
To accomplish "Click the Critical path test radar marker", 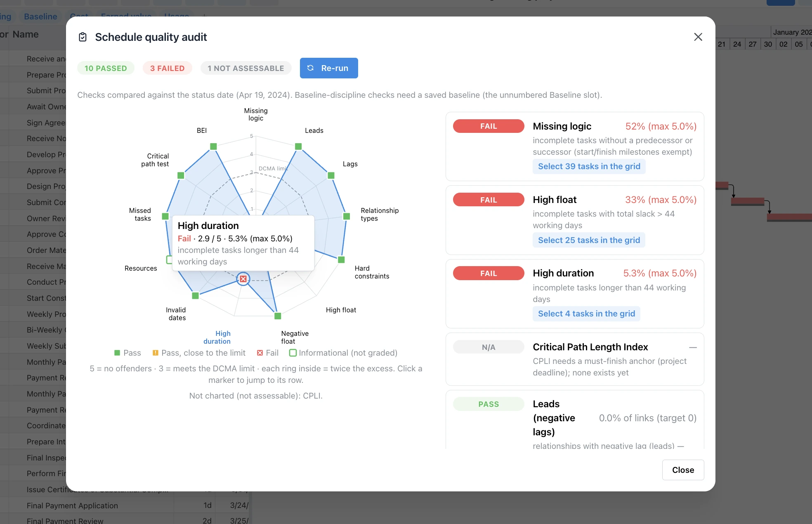I will (x=181, y=175).
